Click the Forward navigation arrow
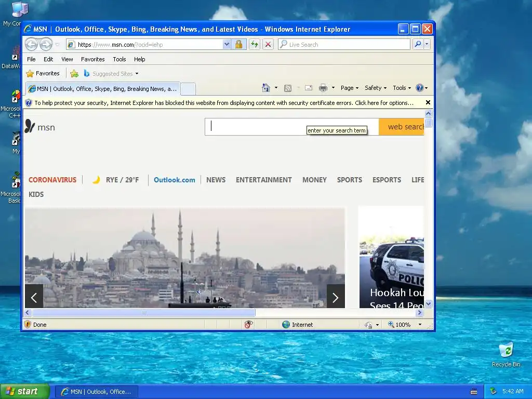This screenshot has width=532, height=399. pos(46,44)
